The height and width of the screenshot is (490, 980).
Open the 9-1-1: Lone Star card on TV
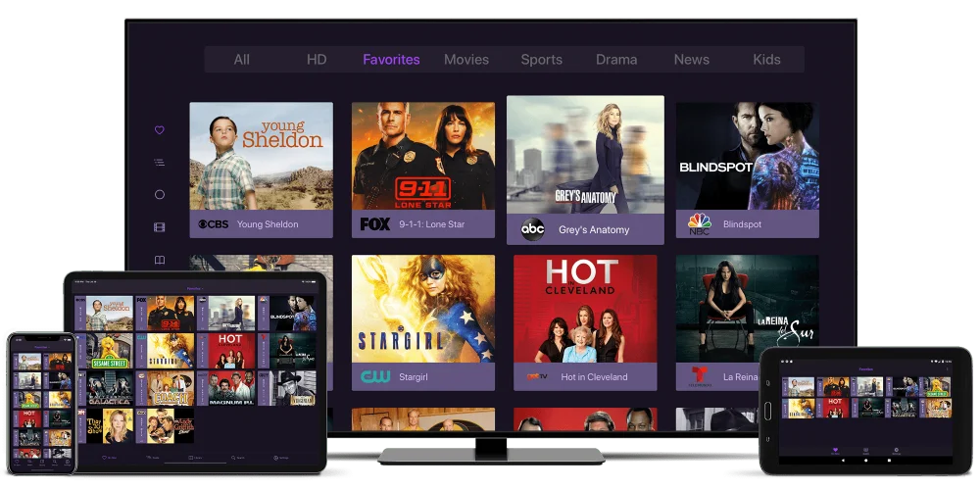(x=423, y=170)
